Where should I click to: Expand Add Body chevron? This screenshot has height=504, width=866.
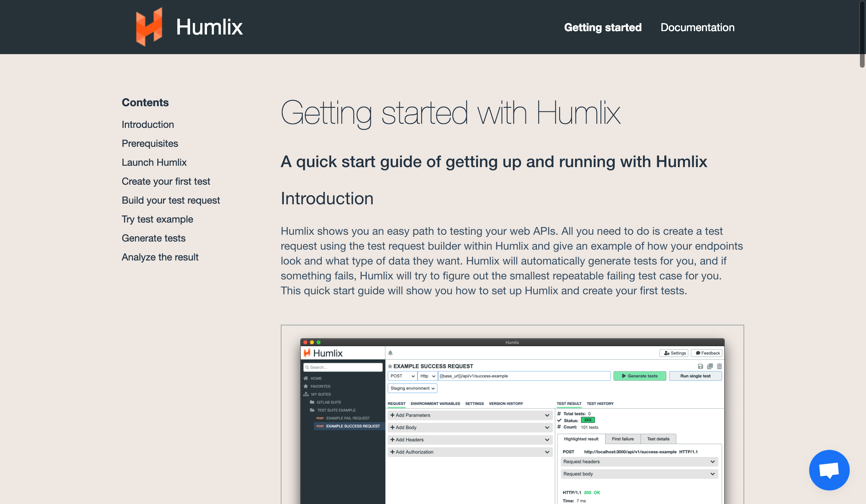pos(547,428)
